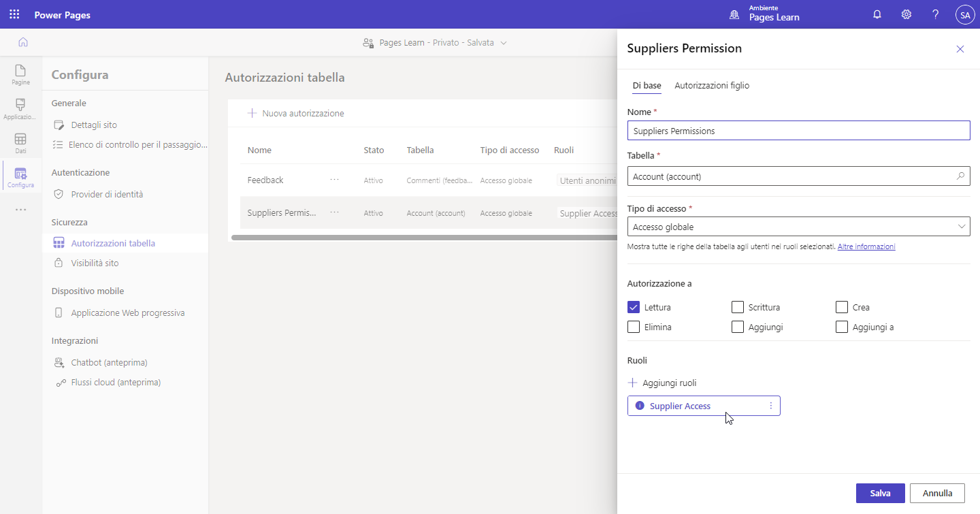
Task: Go to the Home icon
Action: (23, 42)
